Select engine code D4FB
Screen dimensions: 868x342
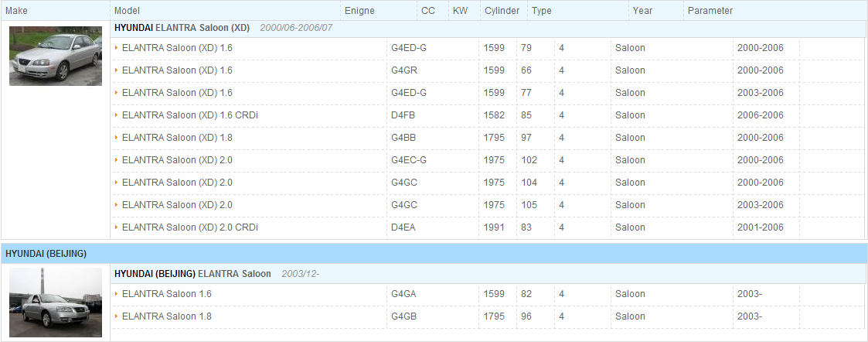tap(403, 115)
